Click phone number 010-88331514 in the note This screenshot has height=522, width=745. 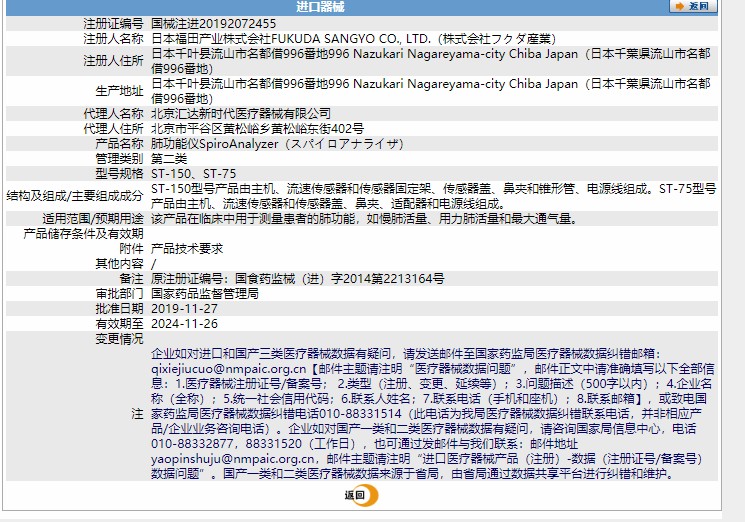[x=361, y=414]
